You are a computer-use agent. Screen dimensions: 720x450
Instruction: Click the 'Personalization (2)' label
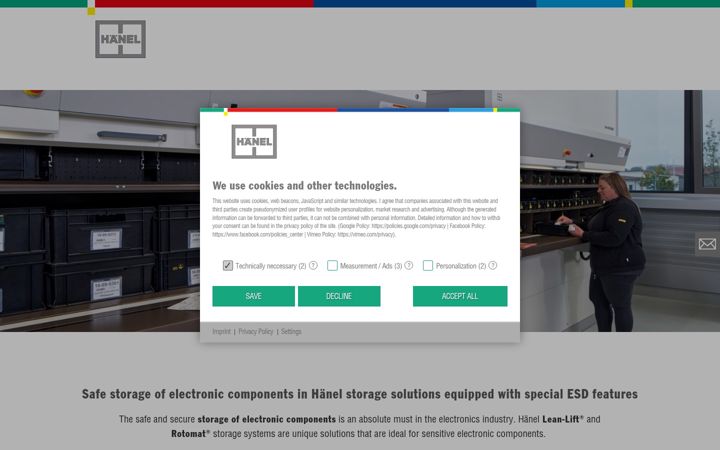(461, 266)
